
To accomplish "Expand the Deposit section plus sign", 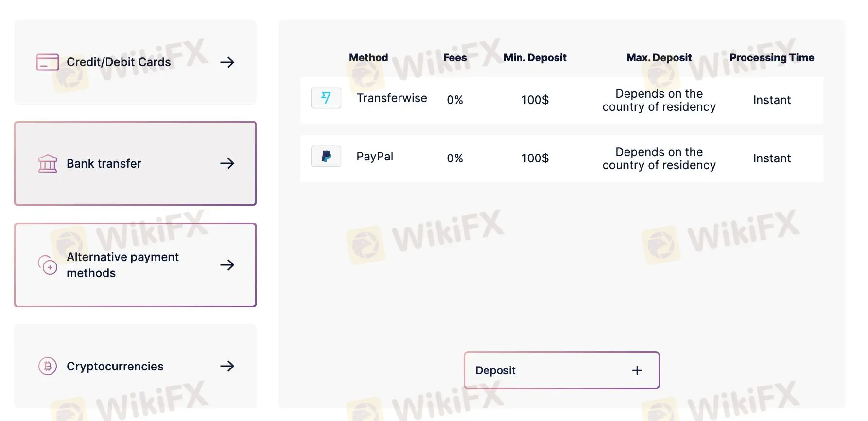I will (637, 370).
